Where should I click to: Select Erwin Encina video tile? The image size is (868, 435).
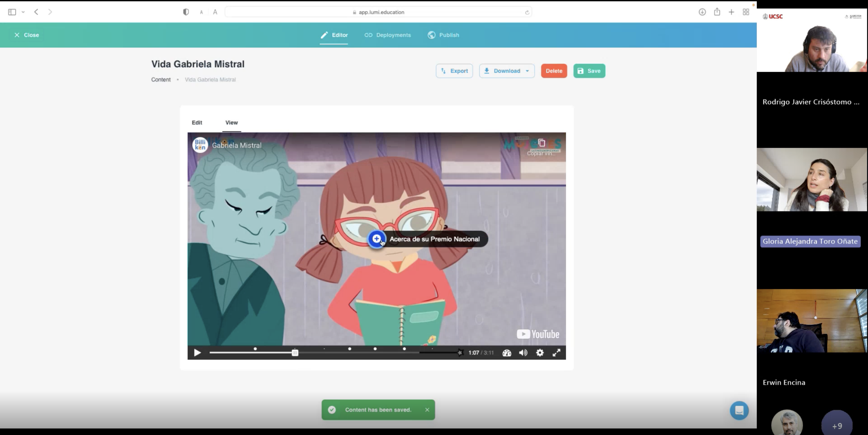click(x=812, y=321)
